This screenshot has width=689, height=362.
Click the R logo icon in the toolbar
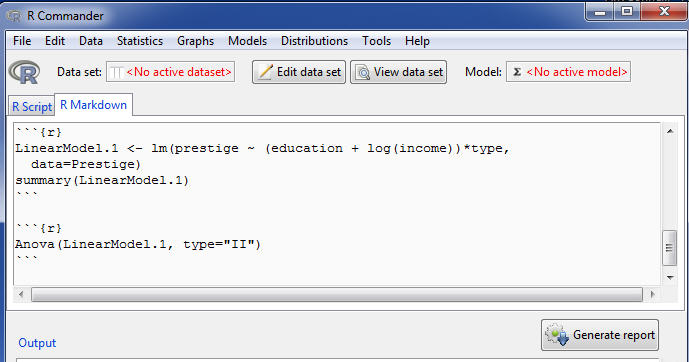pos(25,72)
